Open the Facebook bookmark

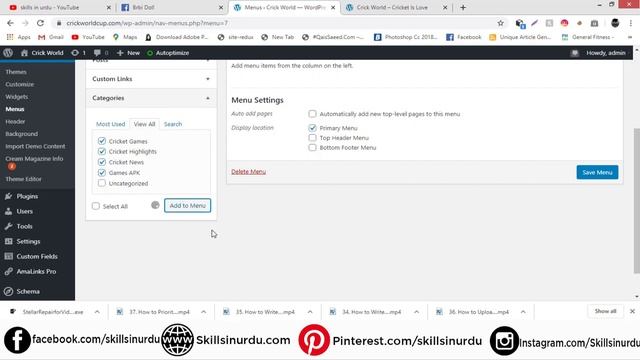click(x=464, y=37)
